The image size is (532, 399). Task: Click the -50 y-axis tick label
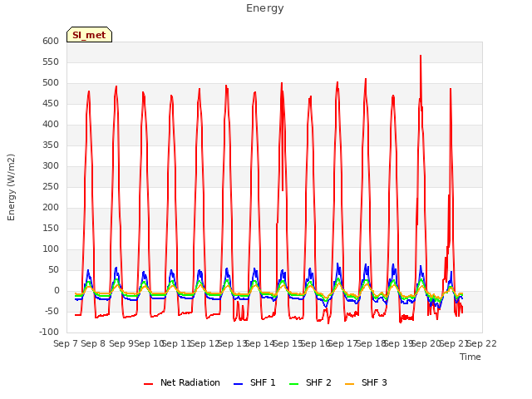[x=51, y=311]
